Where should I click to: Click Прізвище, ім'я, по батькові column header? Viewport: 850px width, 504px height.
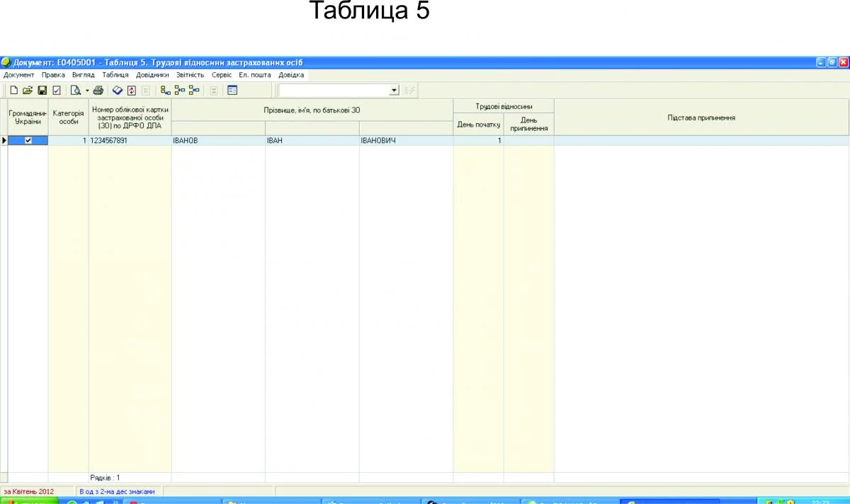point(312,110)
